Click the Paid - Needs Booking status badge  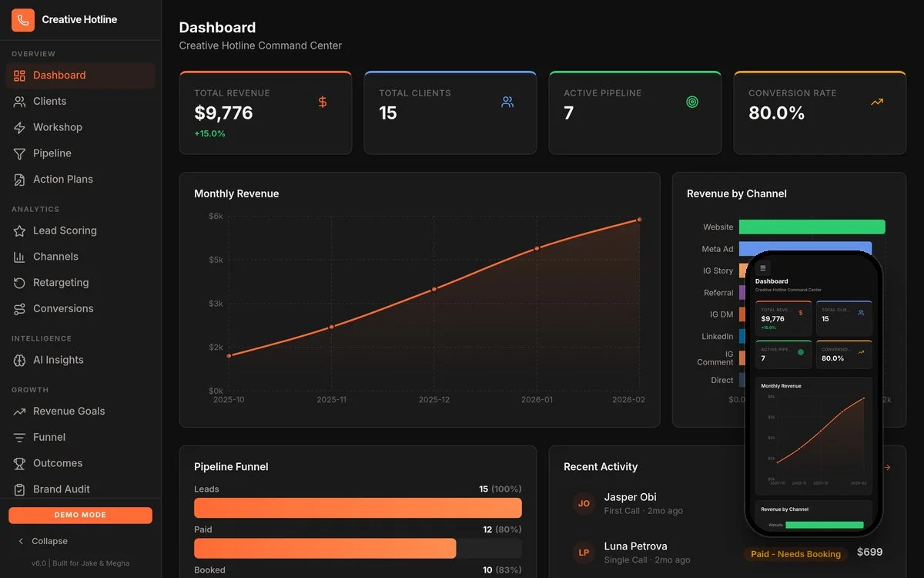[x=795, y=554]
